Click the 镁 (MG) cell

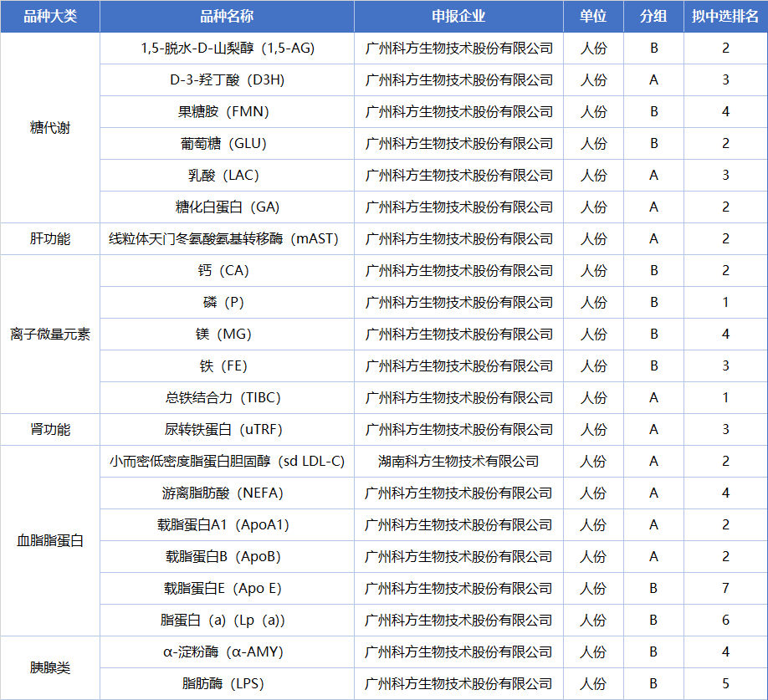coord(227,335)
